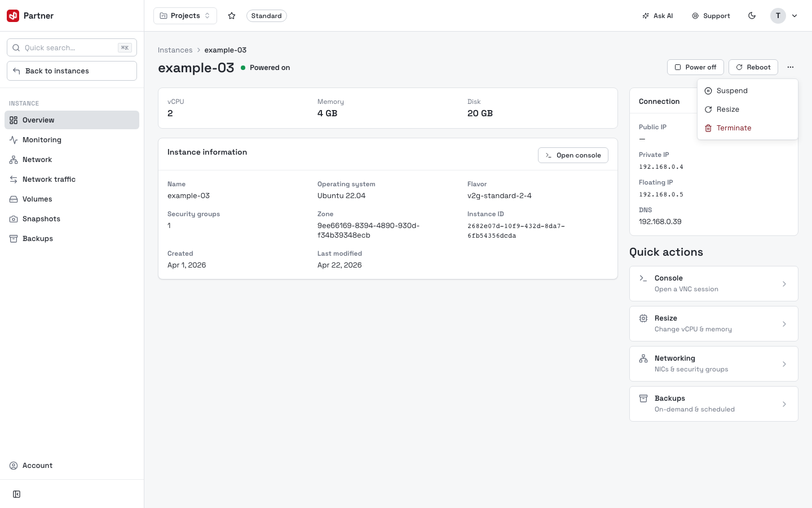812x508 pixels.
Task: Click the Console terminal icon in Quick actions
Action: click(643, 278)
